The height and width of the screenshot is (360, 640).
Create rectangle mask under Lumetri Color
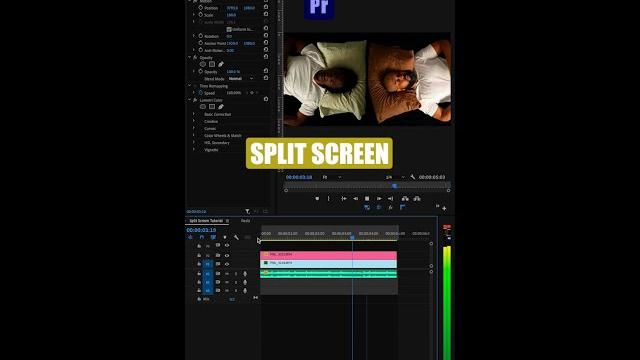click(212, 107)
